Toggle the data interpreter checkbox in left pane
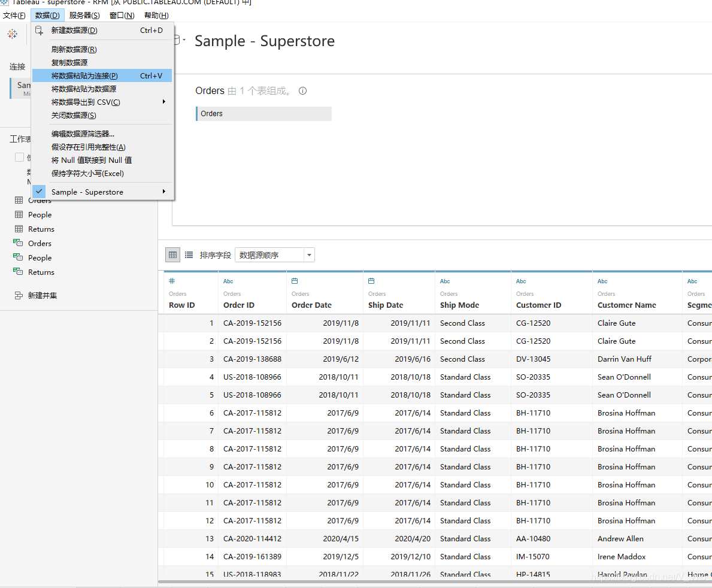The width and height of the screenshot is (712, 588). (19, 157)
